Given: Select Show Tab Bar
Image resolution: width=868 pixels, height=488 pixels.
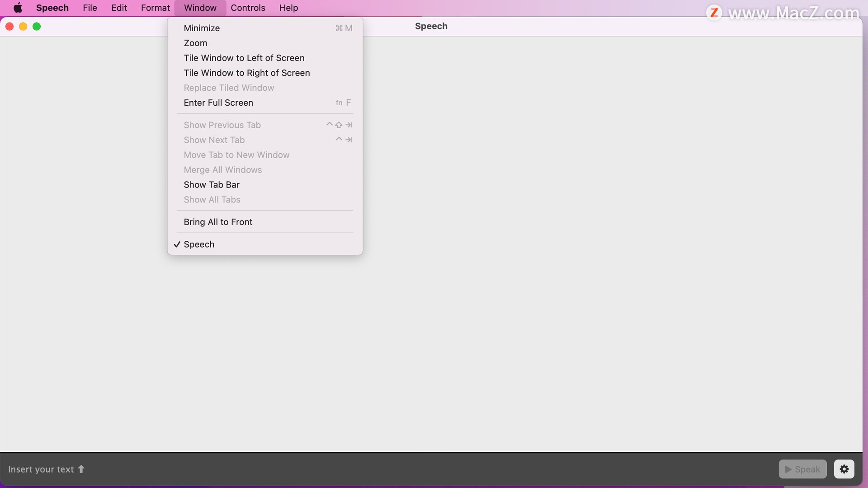Looking at the screenshot, I should coord(265,184).
